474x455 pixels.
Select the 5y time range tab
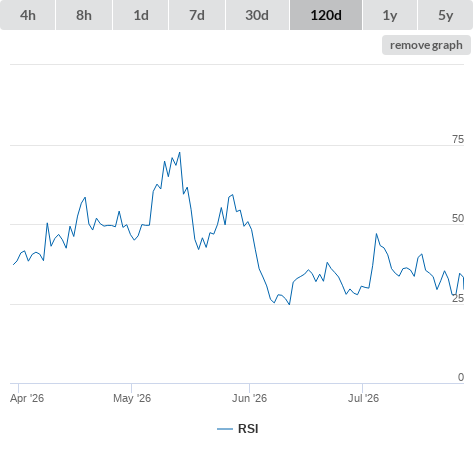[445, 15]
